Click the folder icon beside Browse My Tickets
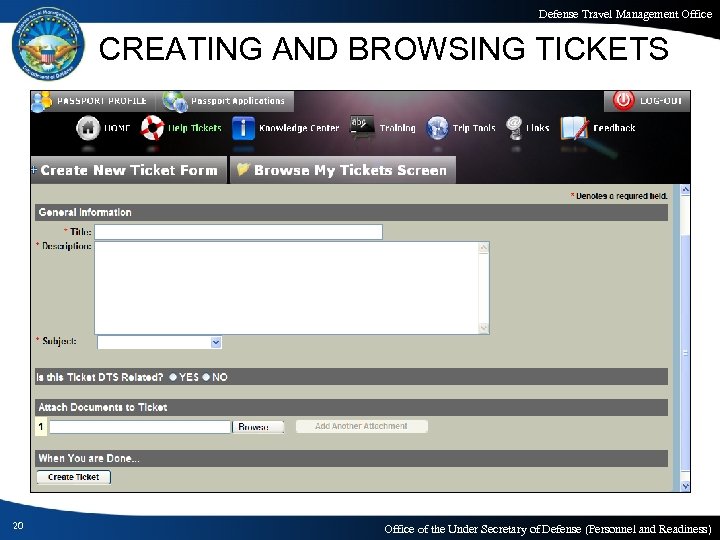Screen dimensions: 720x540 [243, 169]
